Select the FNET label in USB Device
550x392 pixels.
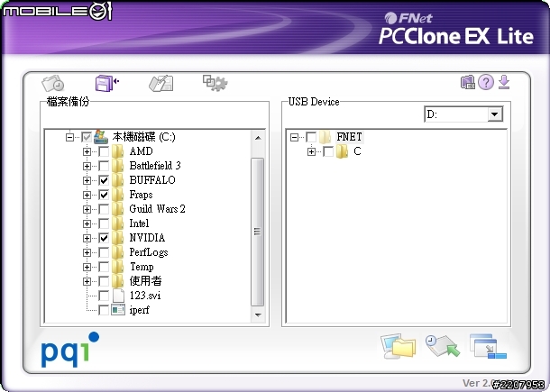click(349, 137)
